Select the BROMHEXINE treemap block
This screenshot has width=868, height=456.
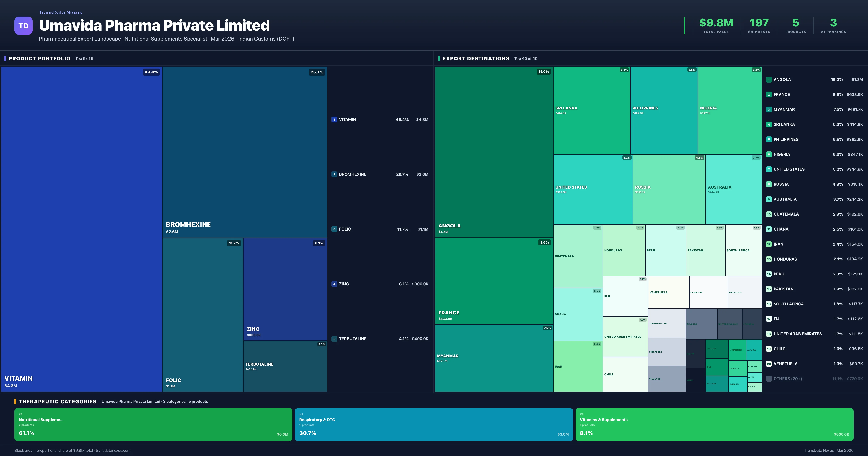(x=245, y=152)
